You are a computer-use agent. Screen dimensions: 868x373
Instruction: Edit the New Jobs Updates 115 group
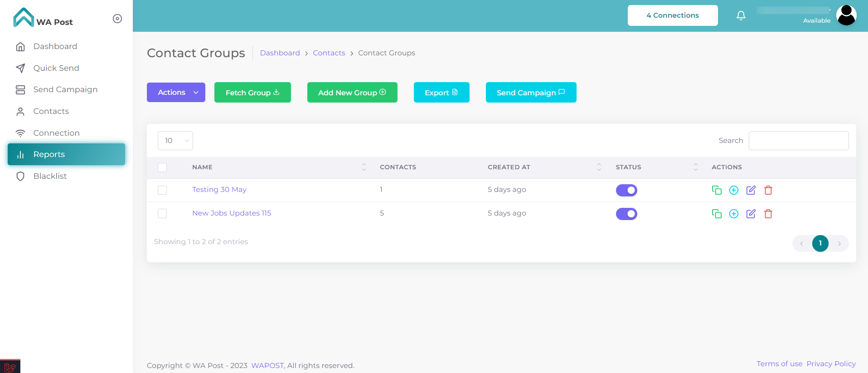751,214
